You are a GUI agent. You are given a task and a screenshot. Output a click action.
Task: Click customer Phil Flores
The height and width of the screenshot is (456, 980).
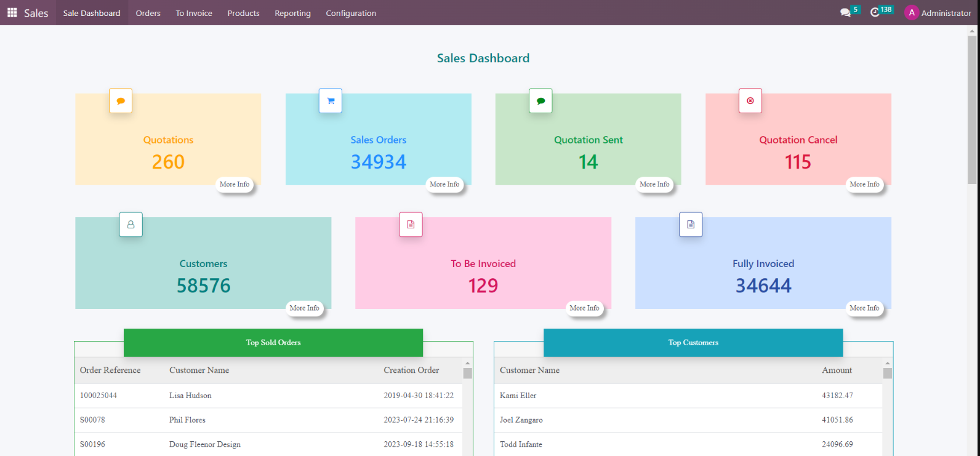pyautogui.click(x=187, y=420)
